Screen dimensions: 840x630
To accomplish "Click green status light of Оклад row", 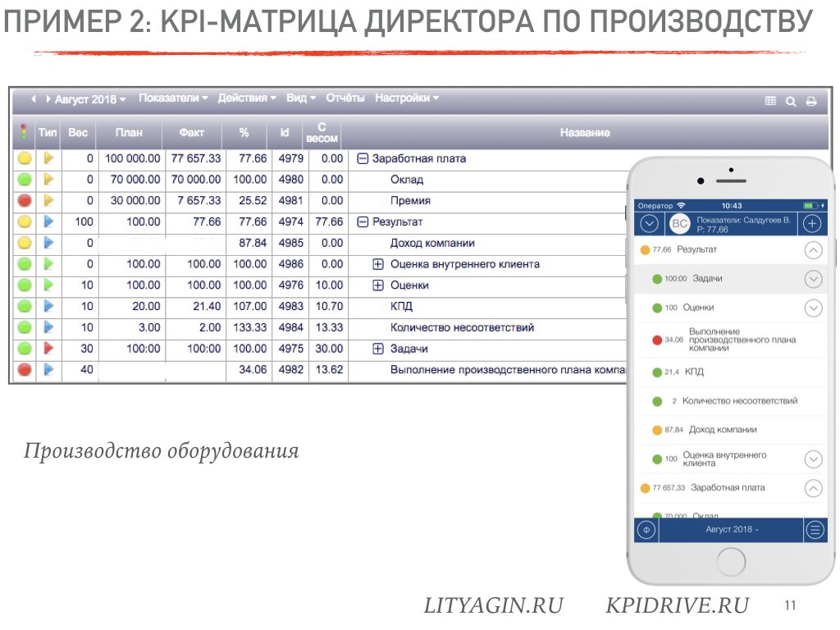I will pyautogui.click(x=25, y=180).
